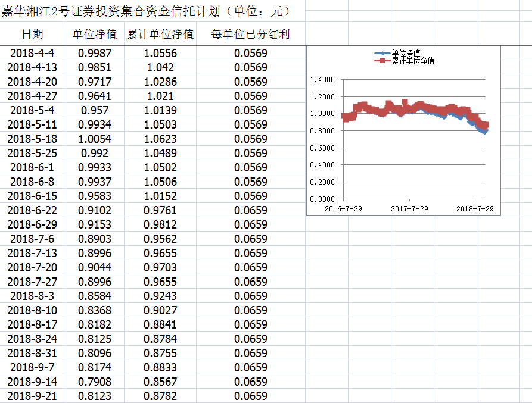Select cumulative value cell 0.9243
The image size is (532, 403).
coord(160,296)
